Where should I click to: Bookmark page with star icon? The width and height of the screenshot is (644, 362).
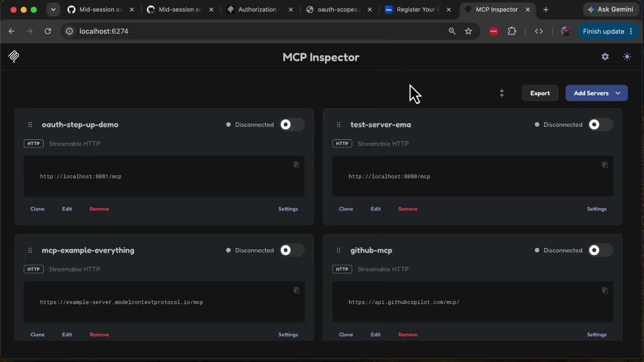(468, 31)
